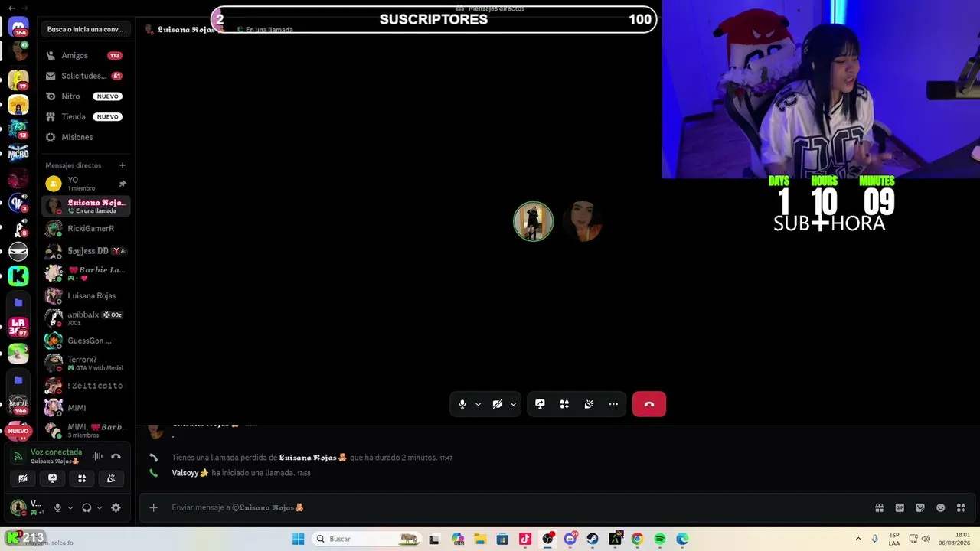
Task: Hang up the call with the red button
Action: 649,404
